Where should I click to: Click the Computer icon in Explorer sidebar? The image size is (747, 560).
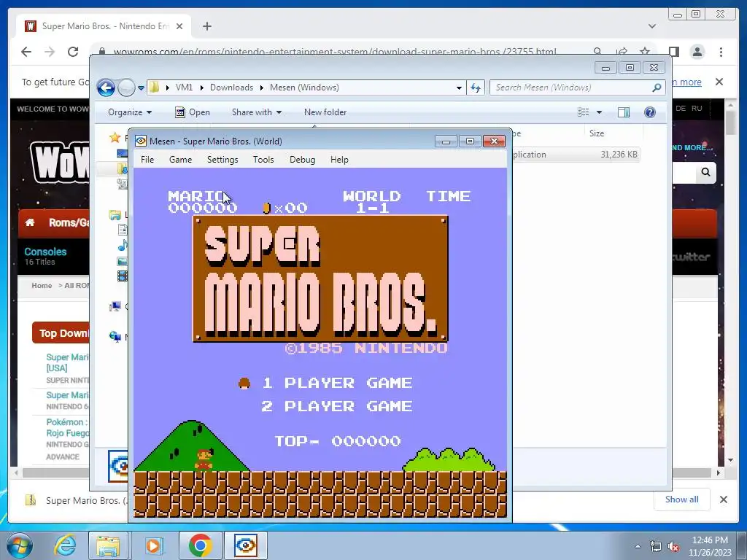pos(115,306)
